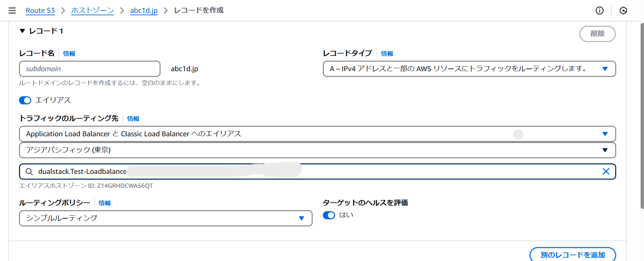Toggle the エイリアス switch
This screenshot has height=261, width=644.
pyautogui.click(x=25, y=100)
